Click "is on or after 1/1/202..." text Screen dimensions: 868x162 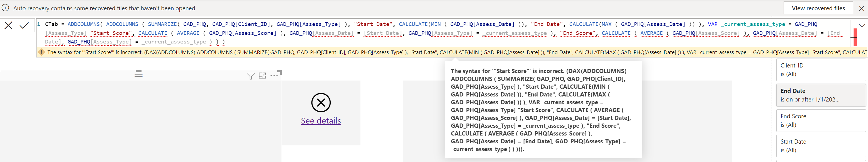[810, 100]
